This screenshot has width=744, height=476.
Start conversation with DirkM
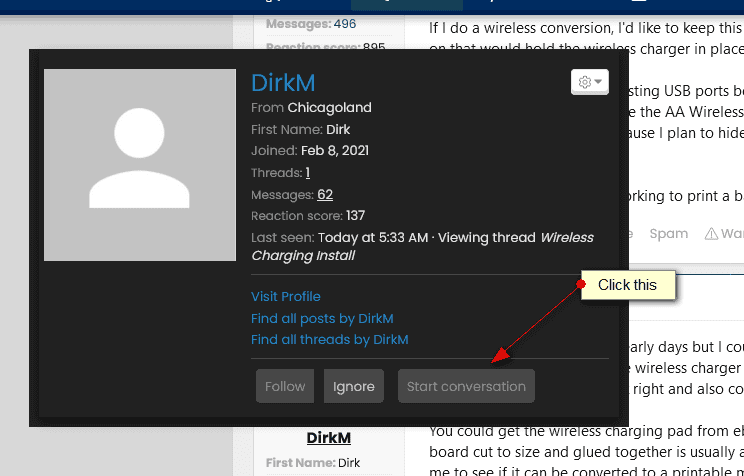tap(466, 386)
